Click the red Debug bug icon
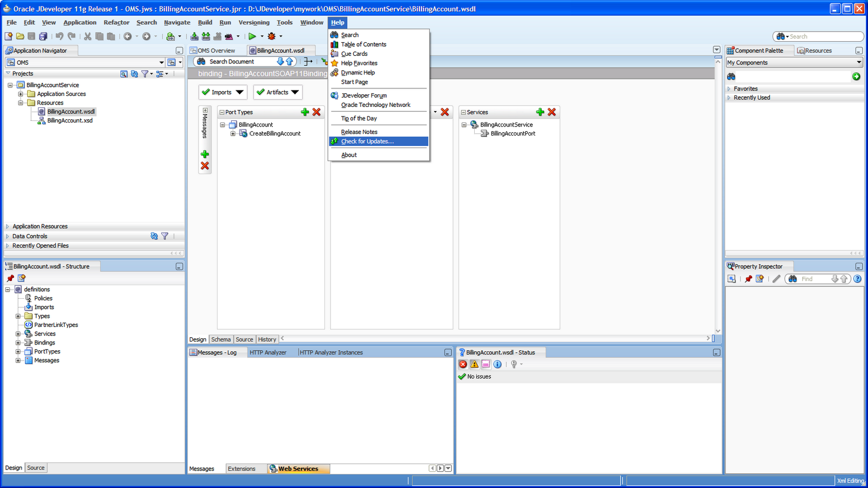 point(272,36)
